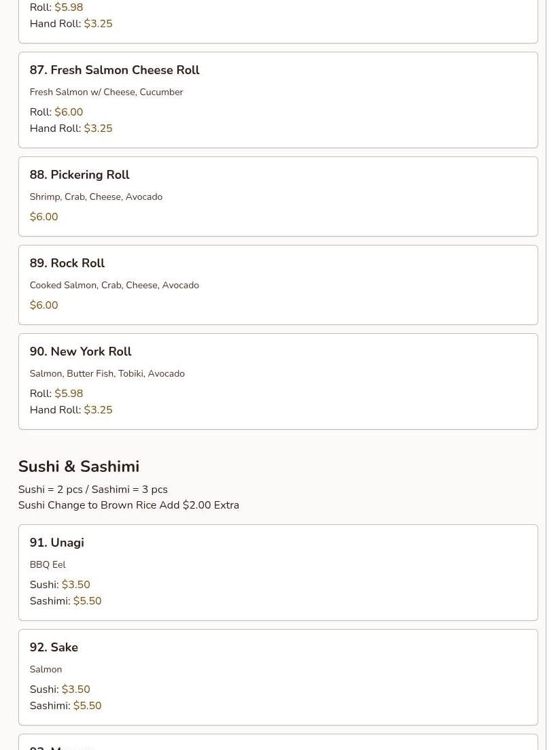
Task: Choose the 90. New York Roll title
Action: 80,352
